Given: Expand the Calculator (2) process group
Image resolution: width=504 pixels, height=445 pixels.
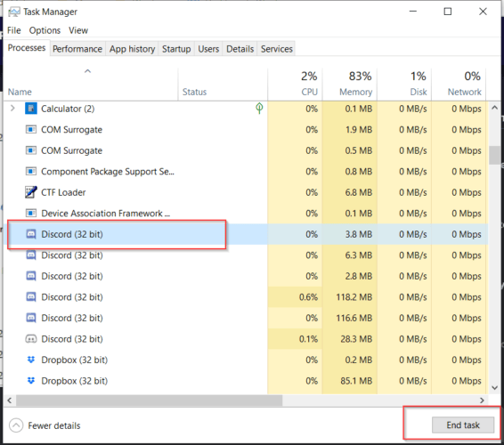Looking at the screenshot, I should coord(12,109).
